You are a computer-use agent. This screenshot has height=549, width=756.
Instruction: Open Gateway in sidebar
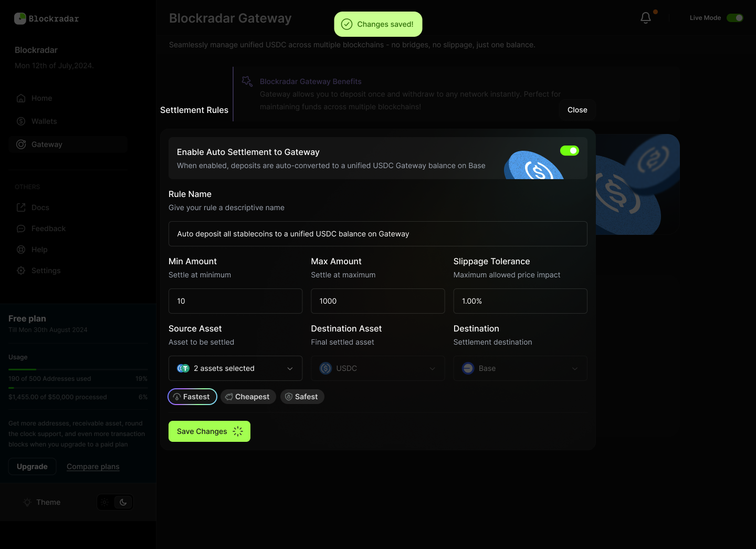point(68,144)
